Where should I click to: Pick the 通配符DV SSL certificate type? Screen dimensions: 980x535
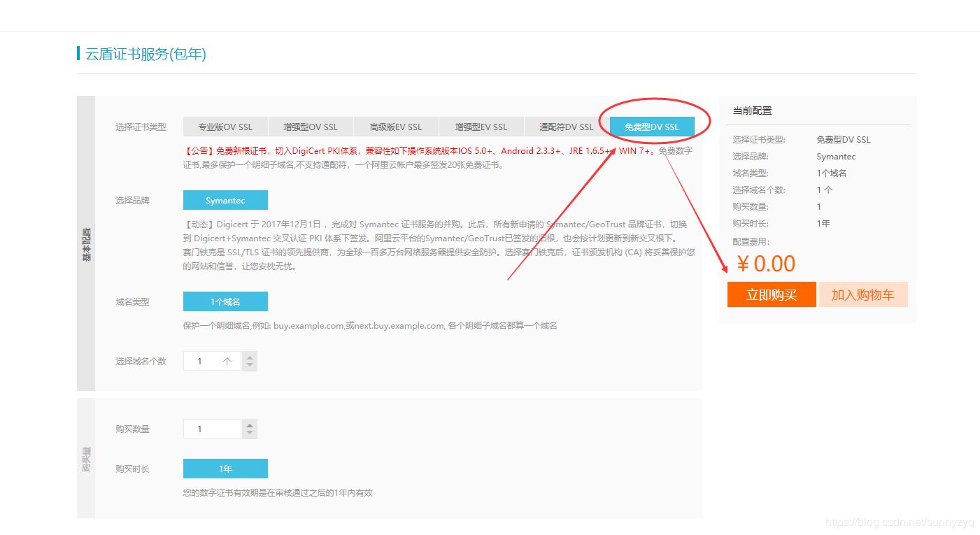pyautogui.click(x=566, y=127)
